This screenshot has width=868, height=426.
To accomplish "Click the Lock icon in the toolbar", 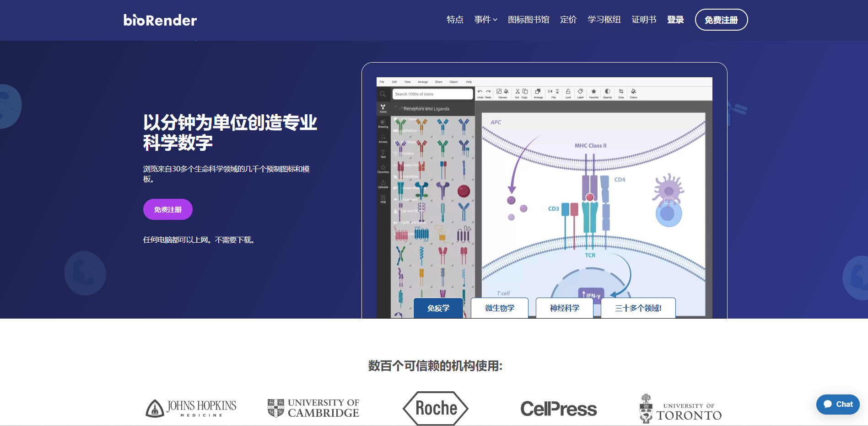I will pyautogui.click(x=568, y=92).
